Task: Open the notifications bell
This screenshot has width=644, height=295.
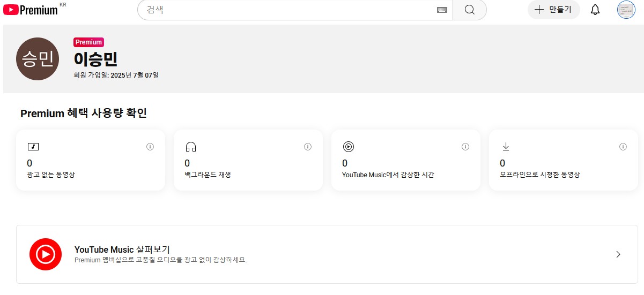Action: pos(595,10)
